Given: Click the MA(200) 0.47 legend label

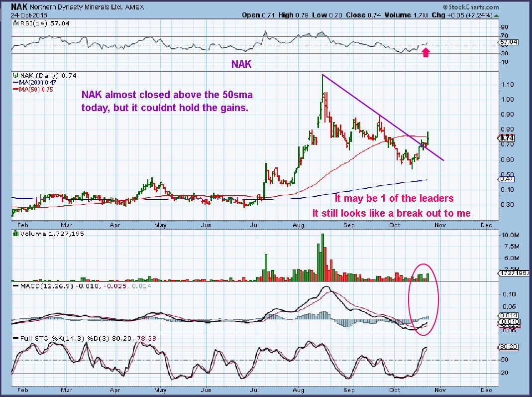Looking at the screenshot, I should click(37, 83).
